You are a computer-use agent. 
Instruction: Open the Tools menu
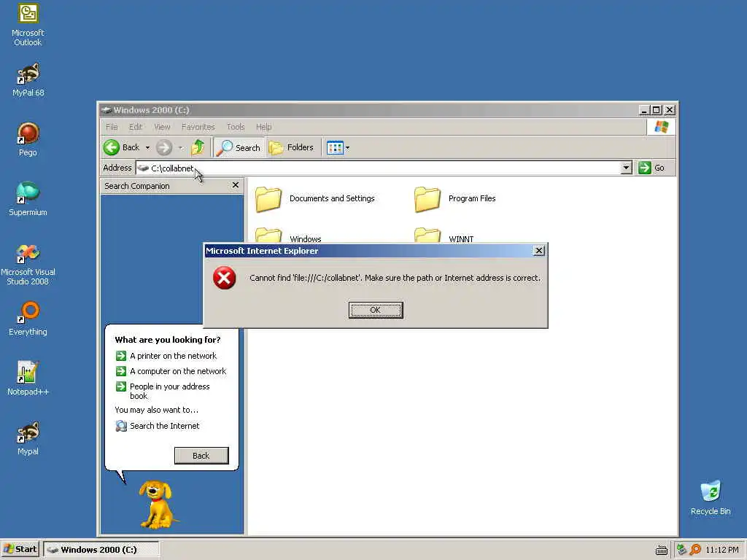(x=236, y=127)
